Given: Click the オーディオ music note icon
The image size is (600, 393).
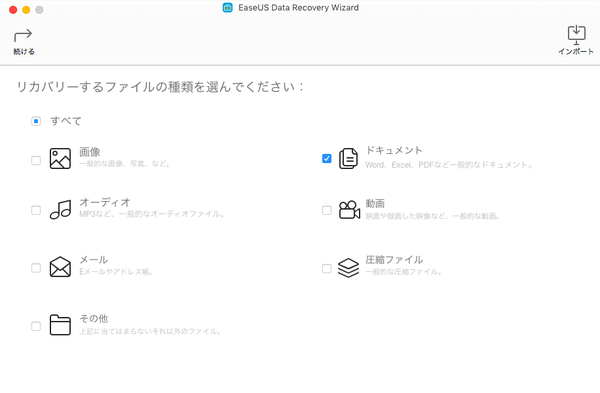Looking at the screenshot, I should pos(60,209).
